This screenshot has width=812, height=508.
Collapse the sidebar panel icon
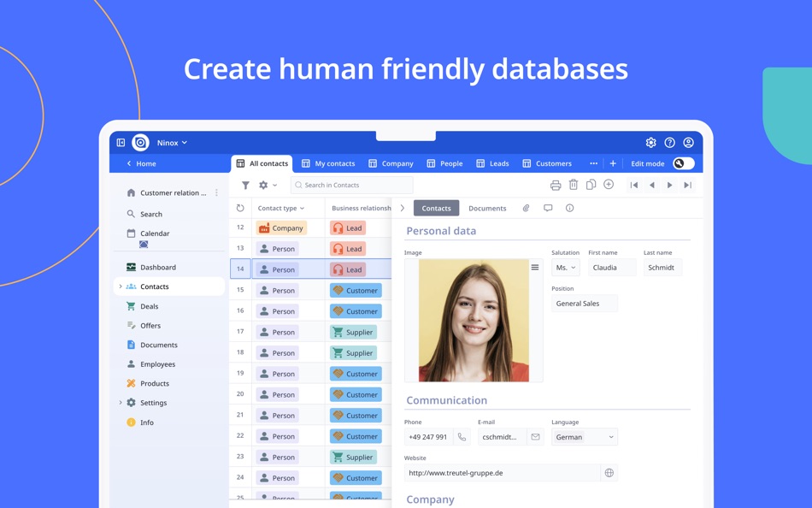[x=121, y=143]
